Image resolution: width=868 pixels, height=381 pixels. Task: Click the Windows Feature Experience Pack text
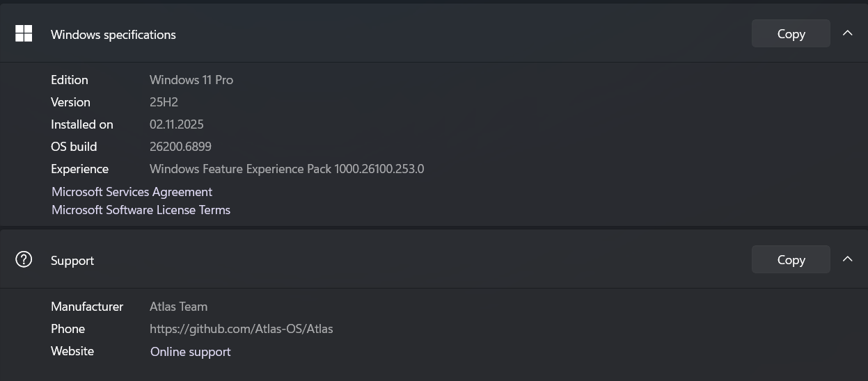286,169
